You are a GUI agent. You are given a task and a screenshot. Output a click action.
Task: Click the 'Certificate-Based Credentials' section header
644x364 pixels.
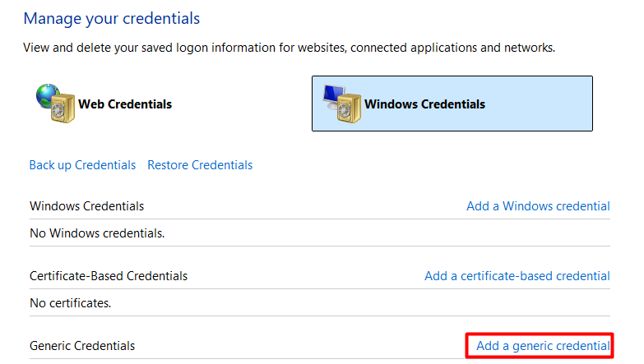click(x=109, y=276)
